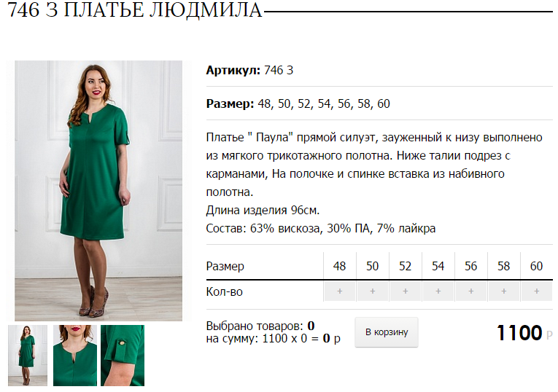Select the full-length dress thumbnail
558x392 pixels.
point(28,356)
